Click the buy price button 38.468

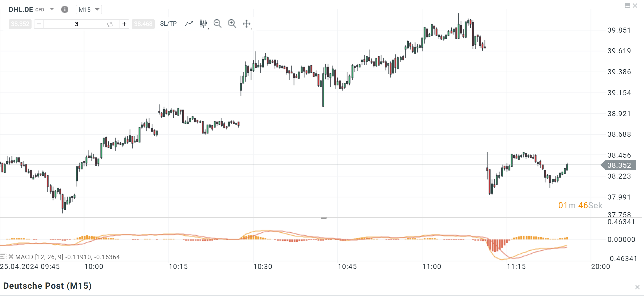click(x=143, y=24)
